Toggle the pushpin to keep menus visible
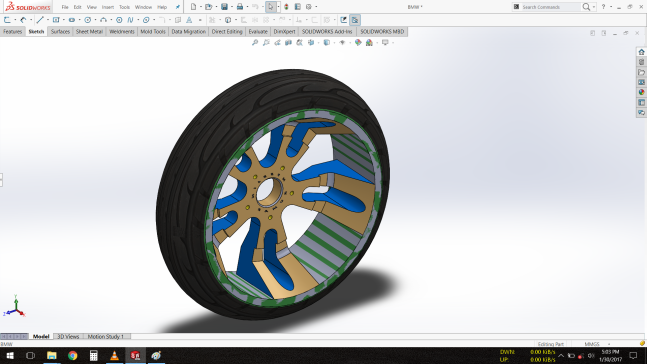 [177, 7]
